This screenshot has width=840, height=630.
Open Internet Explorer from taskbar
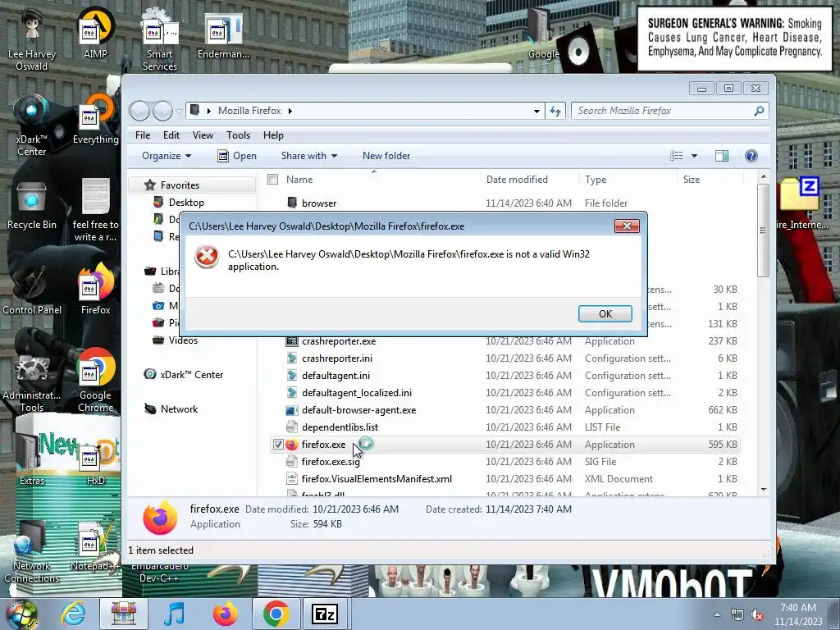point(73,614)
